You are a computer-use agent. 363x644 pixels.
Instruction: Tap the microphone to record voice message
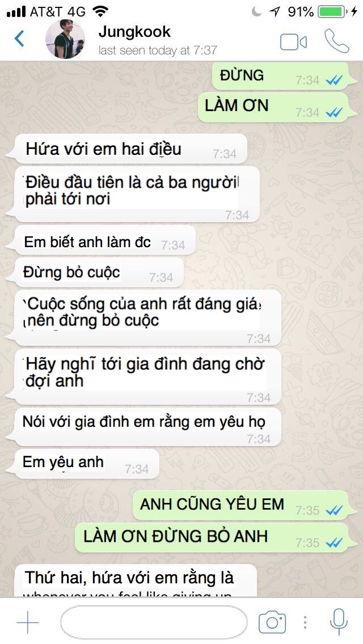[x=339, y=622]
